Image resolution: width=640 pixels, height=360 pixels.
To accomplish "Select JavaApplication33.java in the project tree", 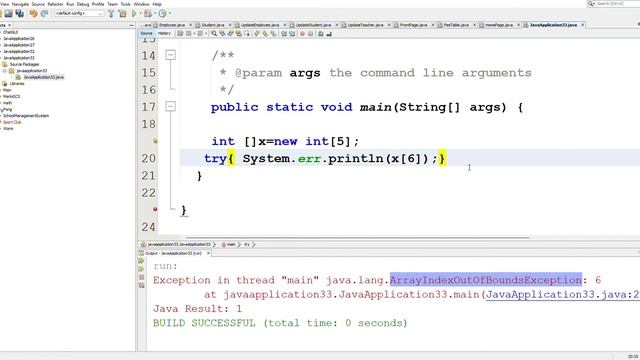I will coord(43,77).
